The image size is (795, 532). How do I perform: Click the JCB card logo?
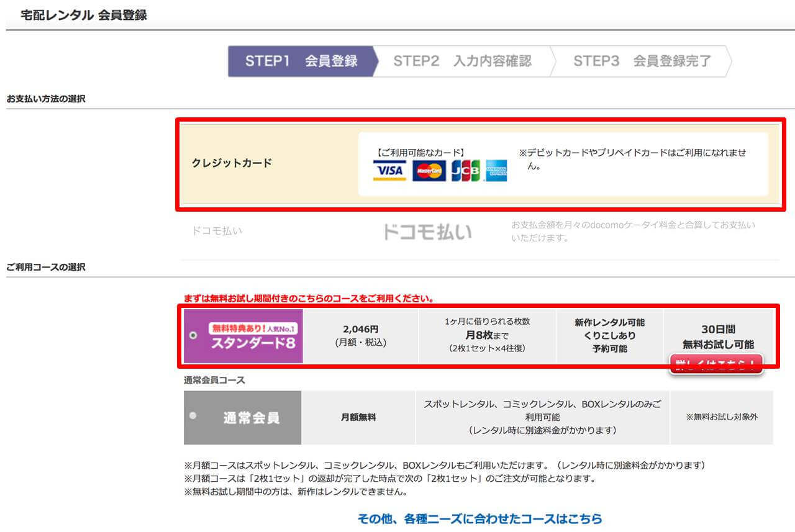pyautogui.click(x=466, y=171)
